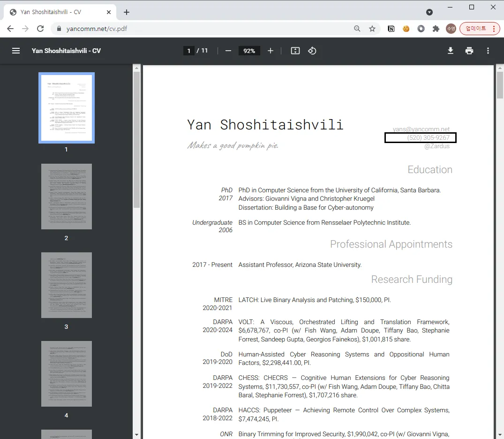Click the MITRE funding label
Viewport: 504px width, 439px height.
[223, 300]
